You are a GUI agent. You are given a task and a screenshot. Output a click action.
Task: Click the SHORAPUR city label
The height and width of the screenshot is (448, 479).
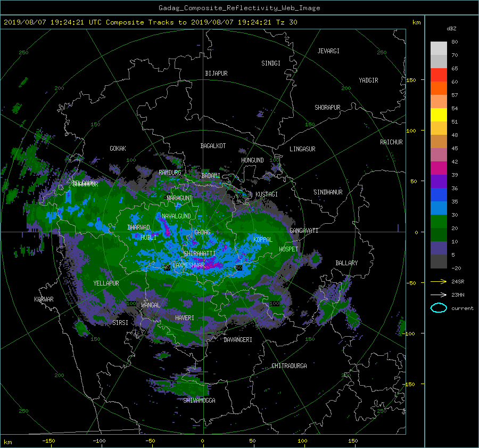click(327, 108)
